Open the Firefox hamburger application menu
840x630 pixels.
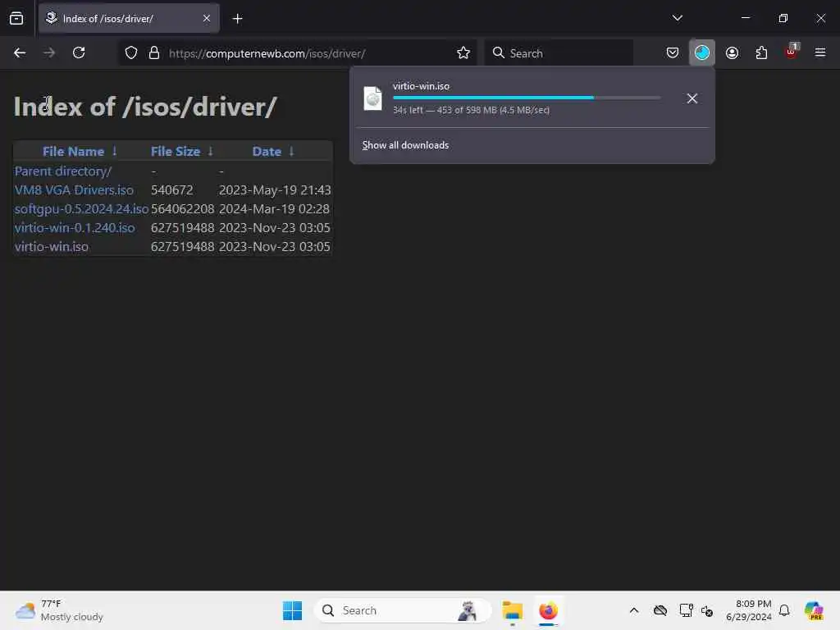click(x=820, y=53)
